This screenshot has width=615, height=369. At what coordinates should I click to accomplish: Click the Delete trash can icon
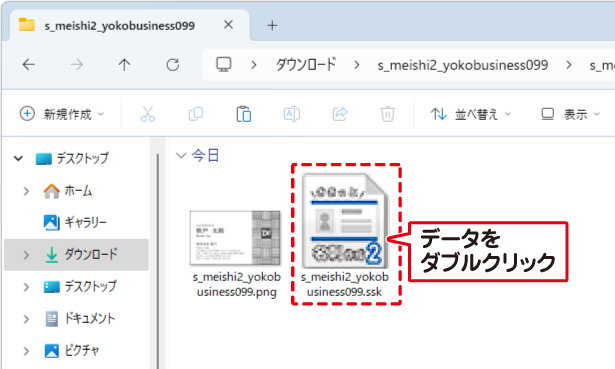(x=388, y=114)
